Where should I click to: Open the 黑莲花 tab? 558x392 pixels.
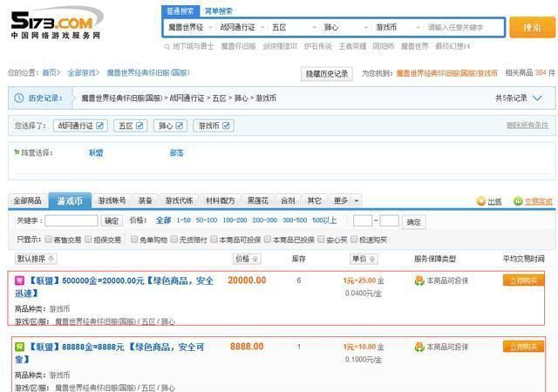pos(258,200)
